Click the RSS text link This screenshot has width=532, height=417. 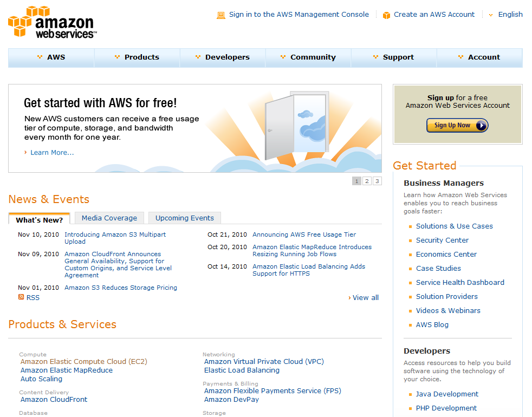[33, 297]
